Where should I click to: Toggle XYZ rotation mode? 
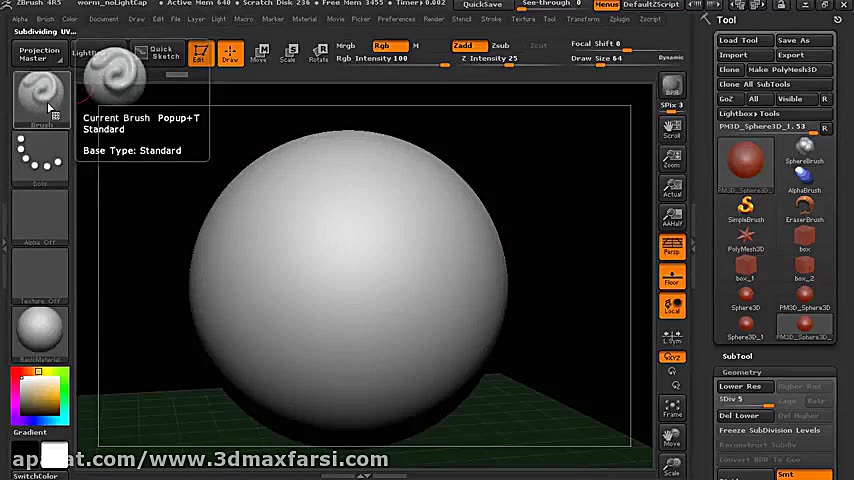coord(672,357)
